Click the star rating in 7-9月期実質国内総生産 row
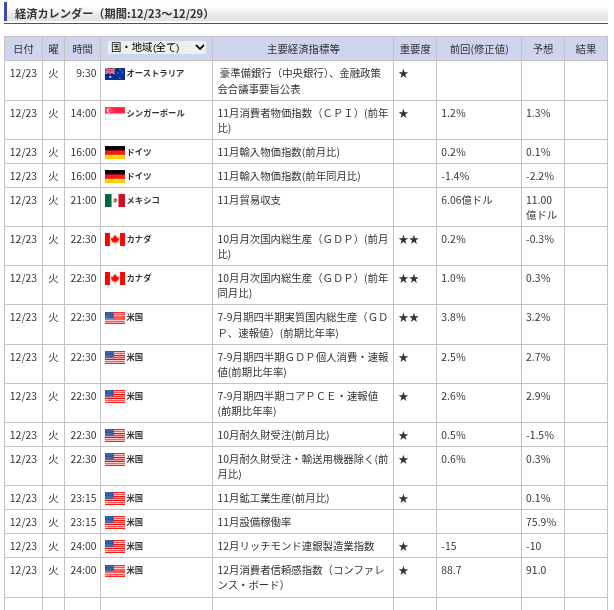Screen dimensions: 614x610 click(408, 317)
